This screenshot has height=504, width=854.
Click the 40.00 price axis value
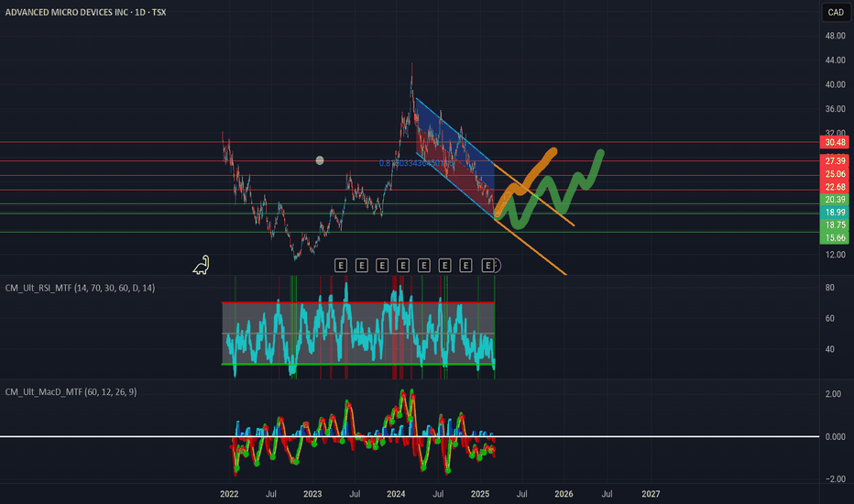point(835,84)
